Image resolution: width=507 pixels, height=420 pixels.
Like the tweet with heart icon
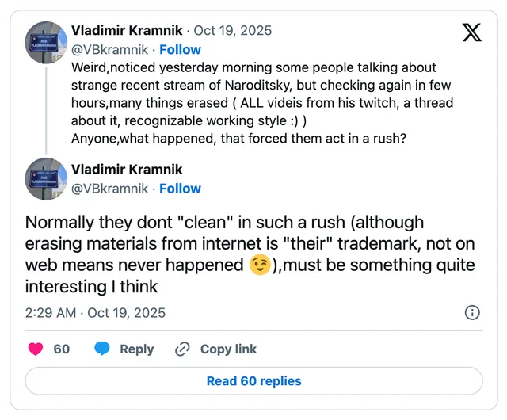coord(36,349)
